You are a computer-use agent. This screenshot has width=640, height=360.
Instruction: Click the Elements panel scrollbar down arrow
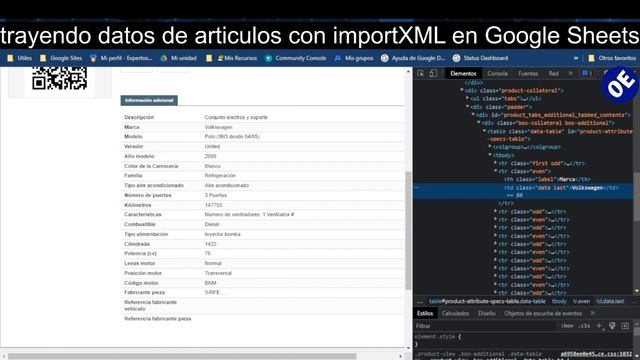(x=637, y=291)
